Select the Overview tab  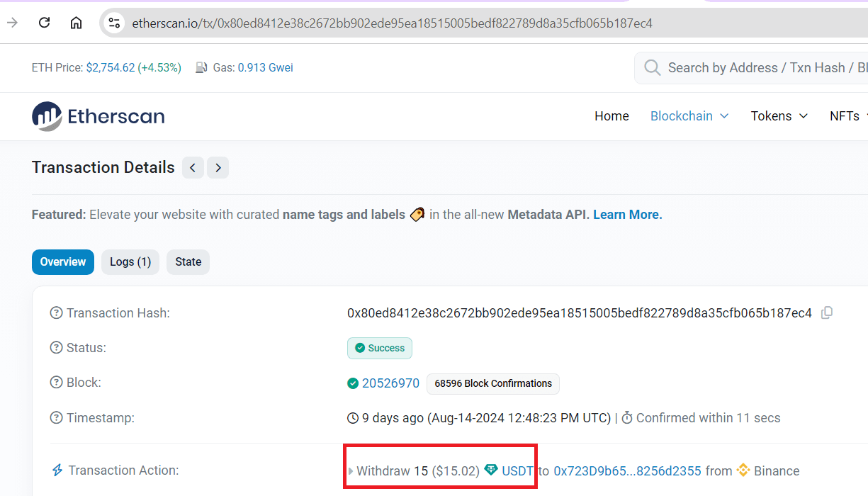pos(63,262)
